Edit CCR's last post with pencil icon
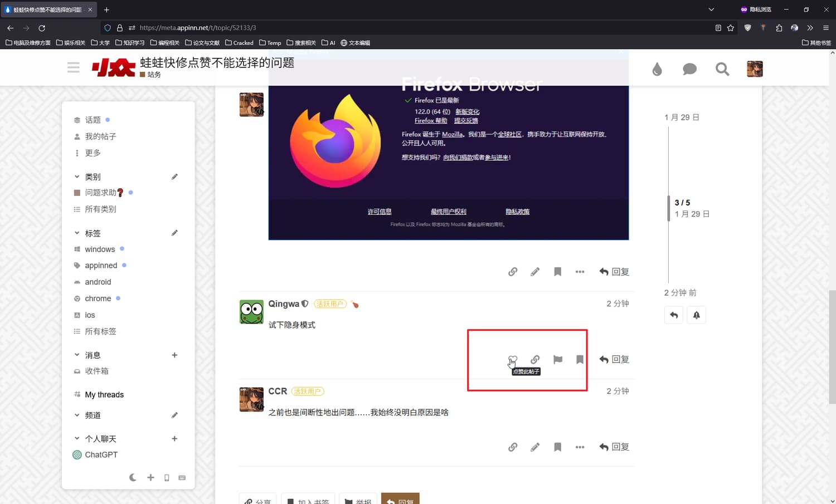The image size is (836, 504). (x=535, y=447)
